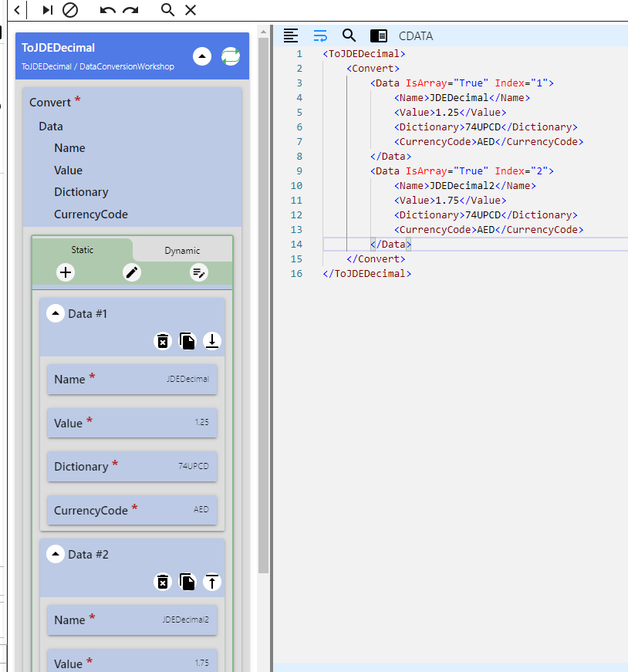Select the Value node under Data tree

coord(68,171)
